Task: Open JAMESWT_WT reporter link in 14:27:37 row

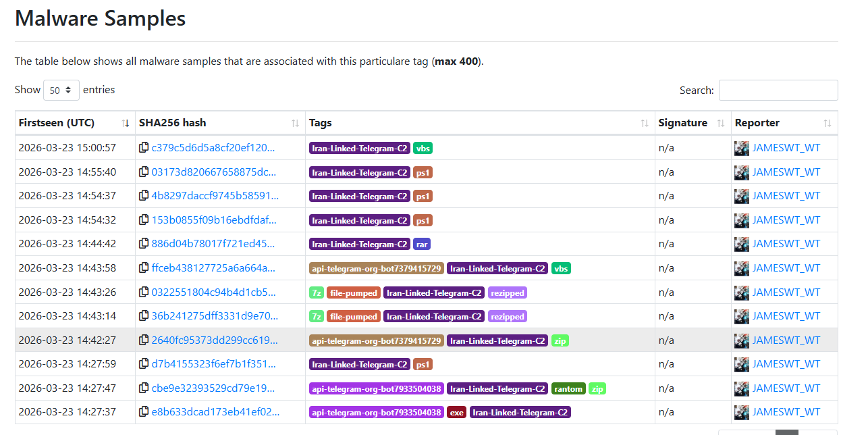Action: coord(786,412)
